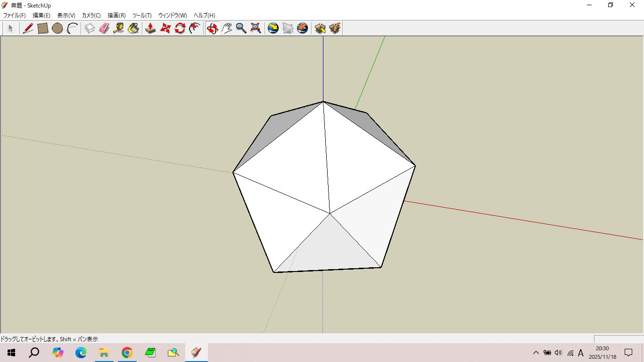Click the Wi-Fi network tray icon
The height and width of the screenshot is (362, 644).
[x=570, y=353]
